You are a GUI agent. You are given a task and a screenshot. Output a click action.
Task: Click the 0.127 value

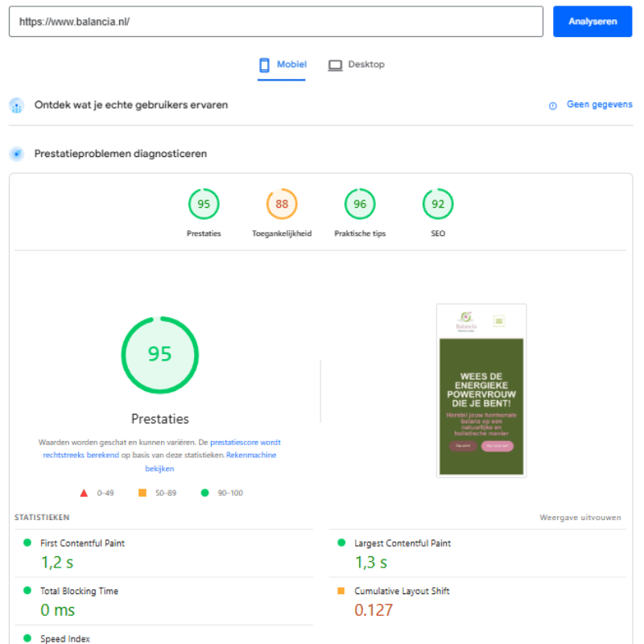pyautogui.click(x=374, y=610)
